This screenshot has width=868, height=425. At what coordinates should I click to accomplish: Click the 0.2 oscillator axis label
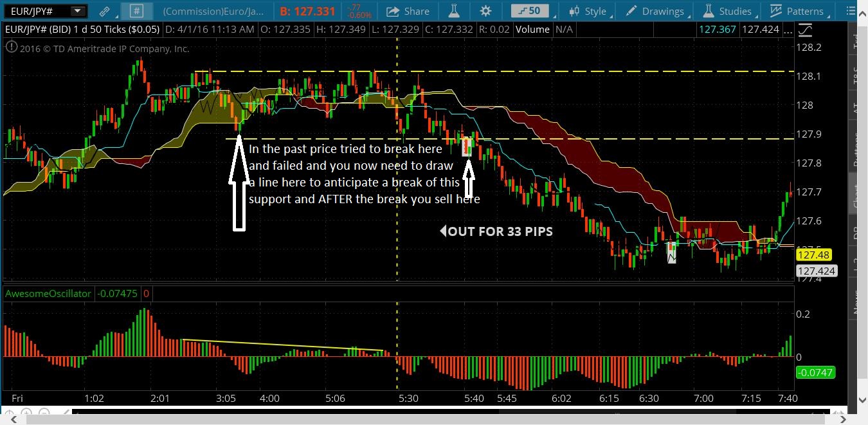[803, 314]
